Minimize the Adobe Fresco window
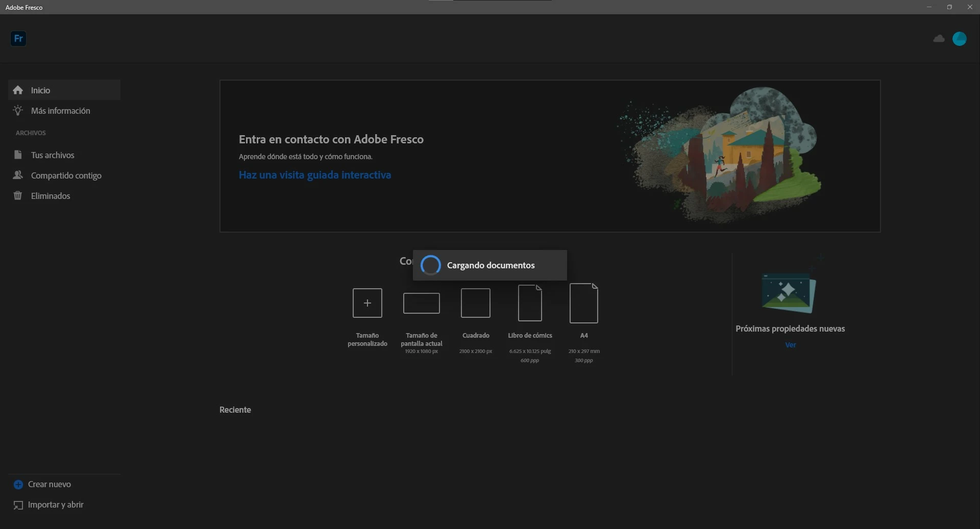Image resolution: width=980 pixels, height=529 pixels. (929, 7)
